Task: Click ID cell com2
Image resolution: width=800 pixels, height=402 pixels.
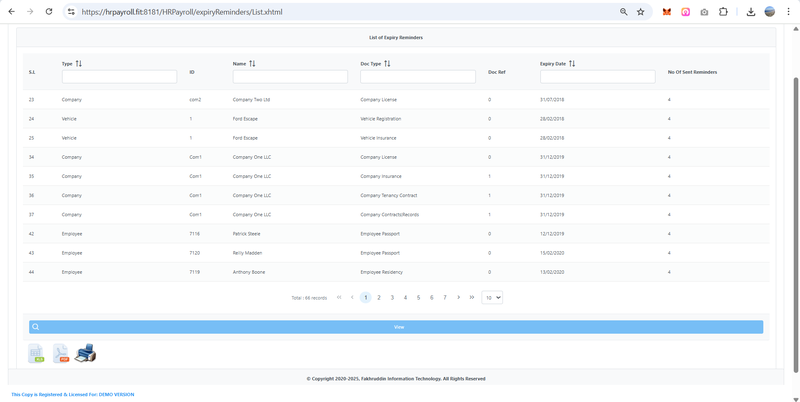Action: (x=195, y=100)
